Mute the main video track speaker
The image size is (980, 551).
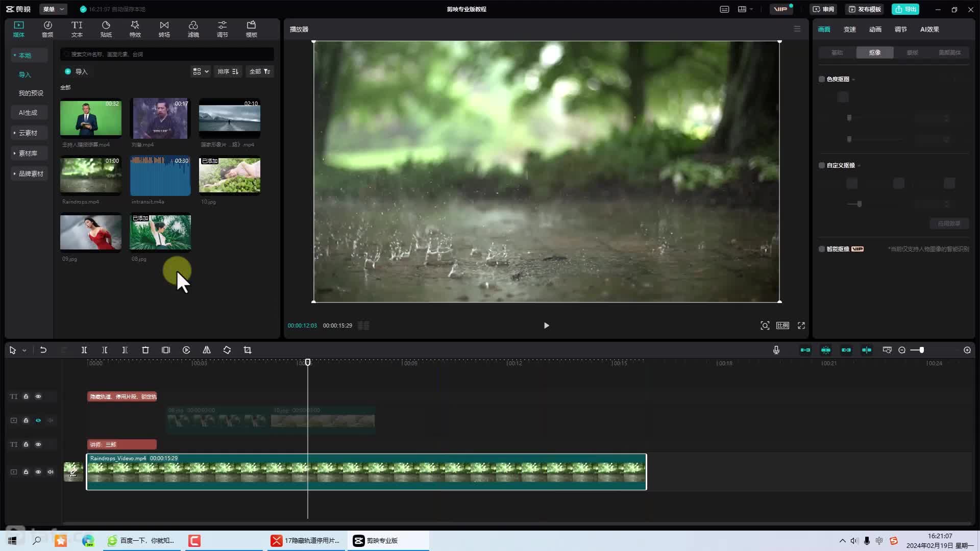point(51,472)
